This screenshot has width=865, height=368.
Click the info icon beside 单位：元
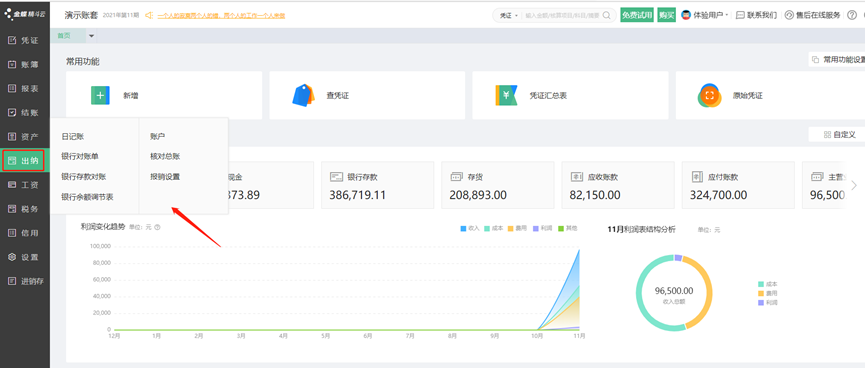(157, 227)
